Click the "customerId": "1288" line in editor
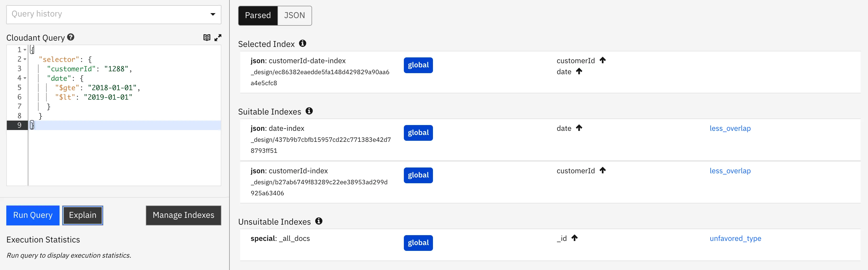 (89, 69)
